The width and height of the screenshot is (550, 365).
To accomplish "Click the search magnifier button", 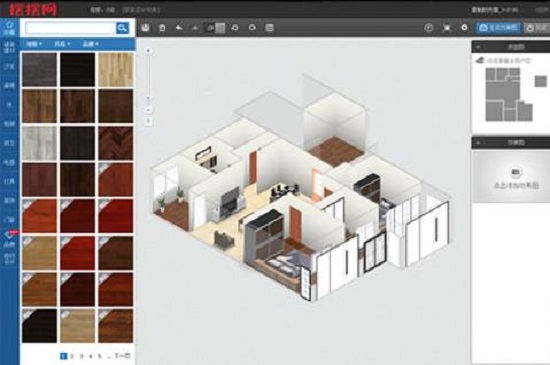I will 122,28.
